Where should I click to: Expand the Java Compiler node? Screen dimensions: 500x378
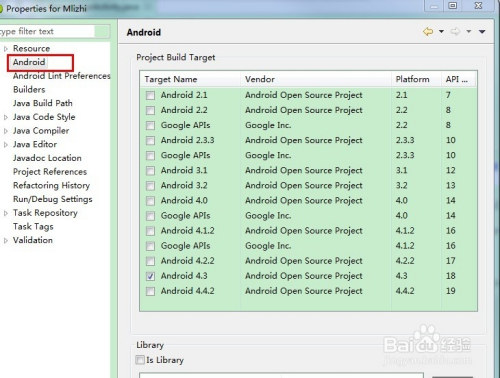click(x=6, y=131)
